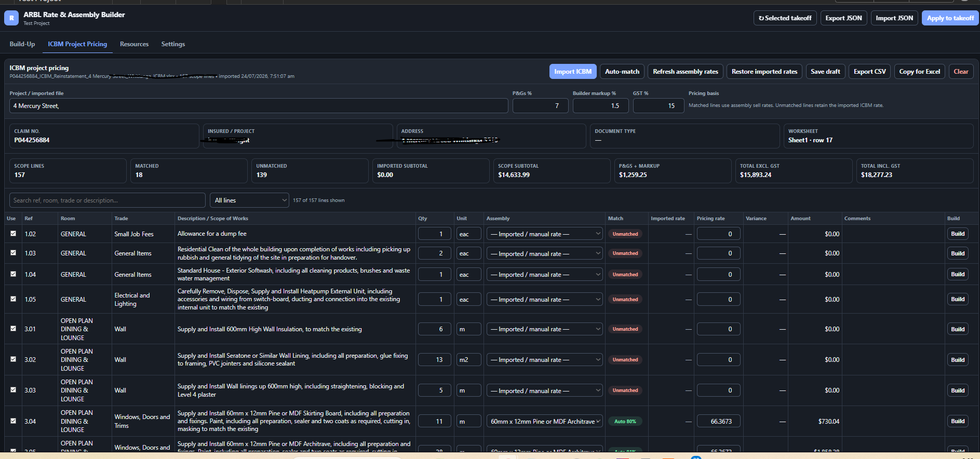
Task: Click the Unmatched count 139
Action: 262,175
